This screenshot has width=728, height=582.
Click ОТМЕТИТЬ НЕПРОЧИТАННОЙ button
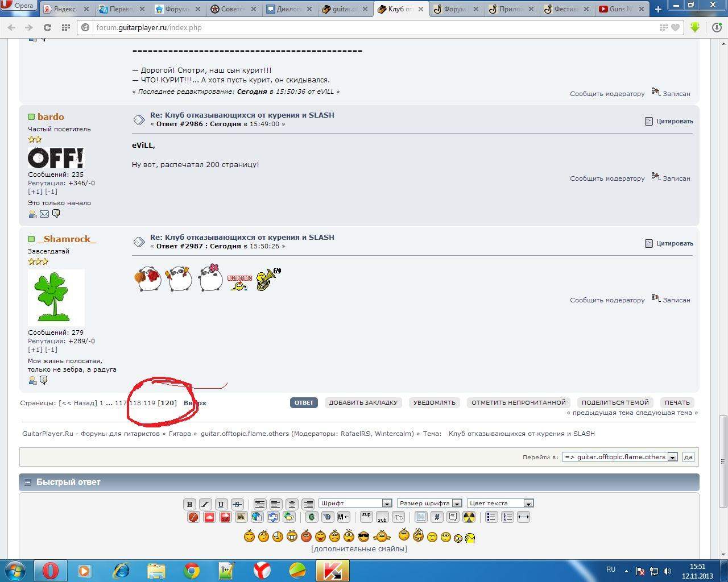click(518, 402)
